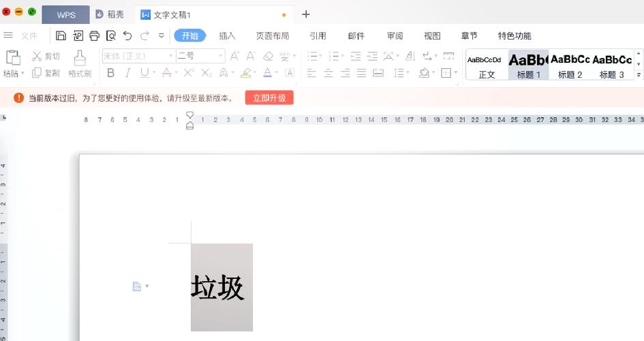
Task: Click the Redo arrow
Action: (144, 35)
